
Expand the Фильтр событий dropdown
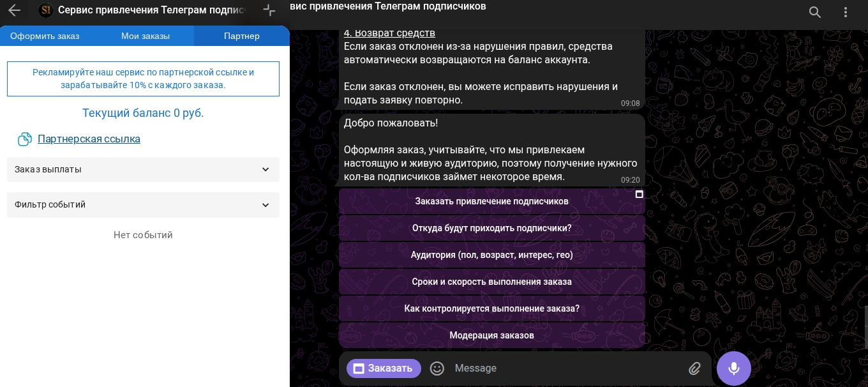point(143,205)
